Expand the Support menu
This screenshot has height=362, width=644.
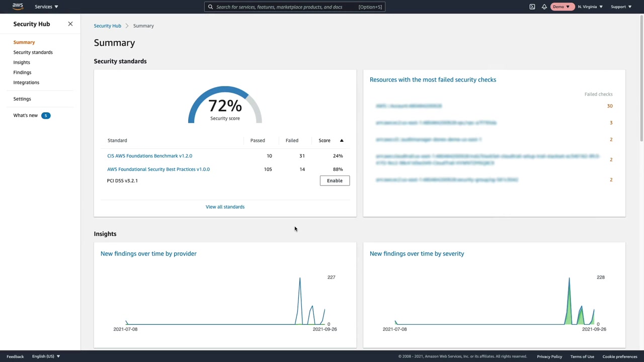(621, 7)
